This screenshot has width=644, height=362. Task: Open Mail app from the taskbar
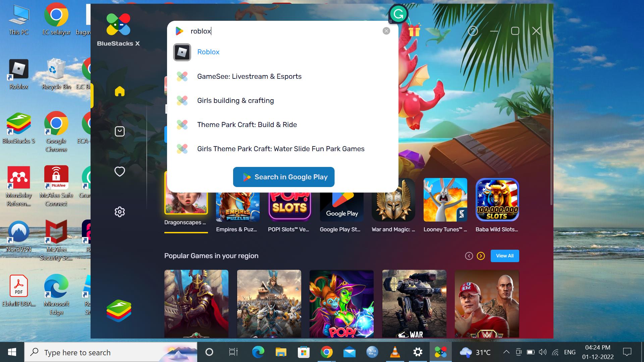350,352
